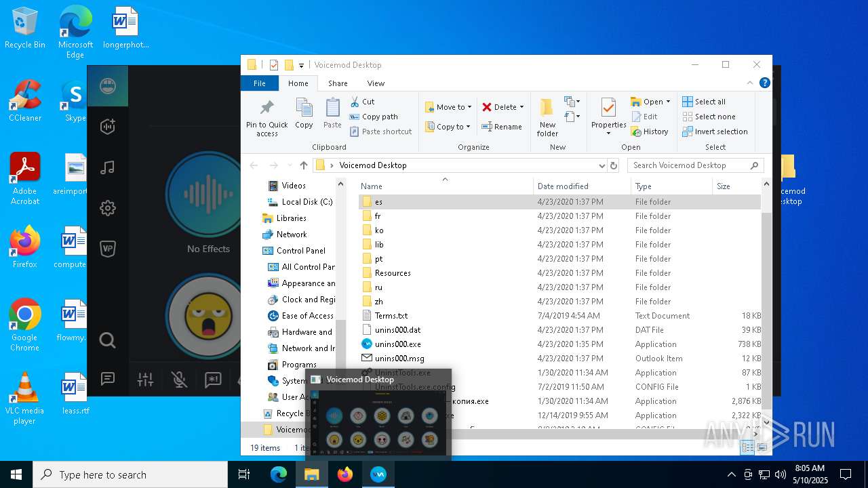Open Firefox from taskbar
This screenshot has width=868, height=488.
point(345,474)
